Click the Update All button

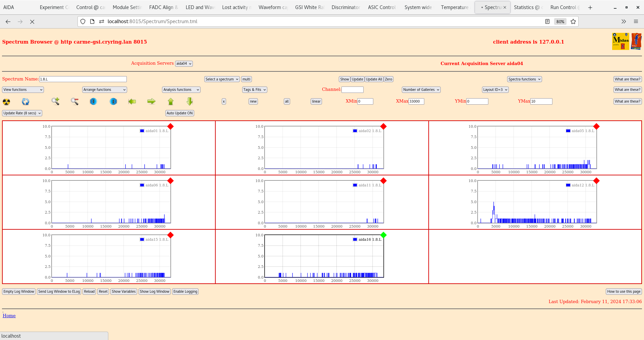(374, 79)
